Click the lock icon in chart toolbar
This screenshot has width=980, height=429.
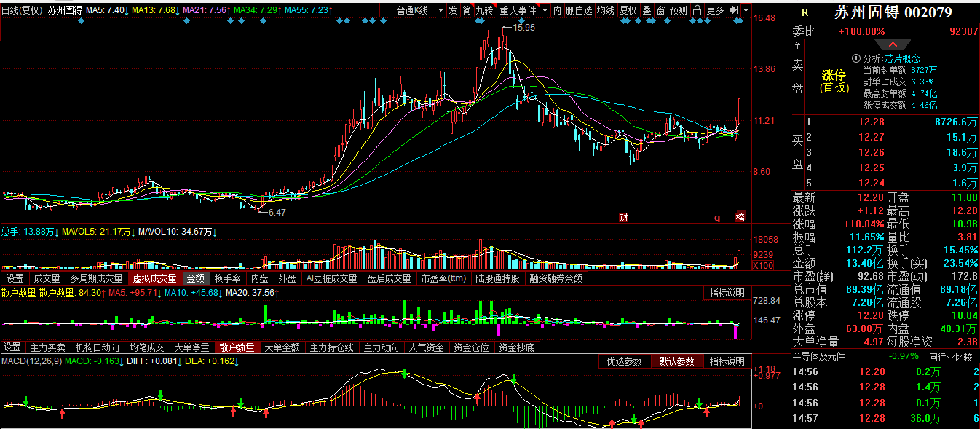click(697, 10)
